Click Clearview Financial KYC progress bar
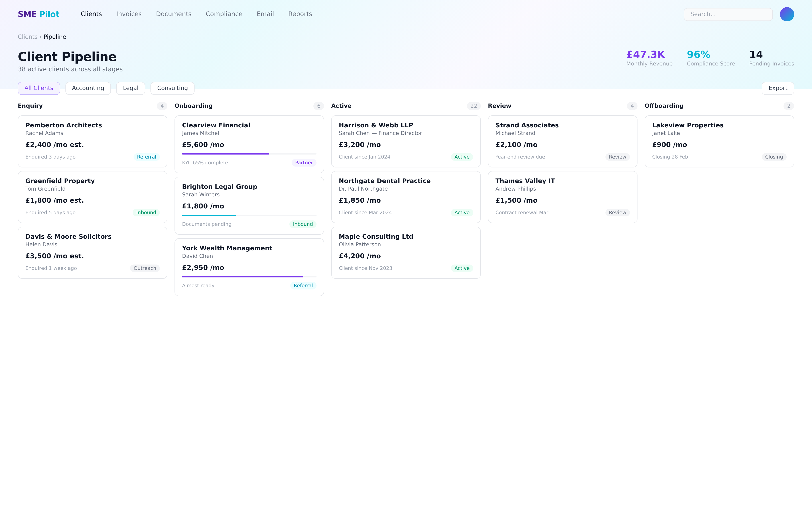This screenshot has height=513, width=812. 249,154
